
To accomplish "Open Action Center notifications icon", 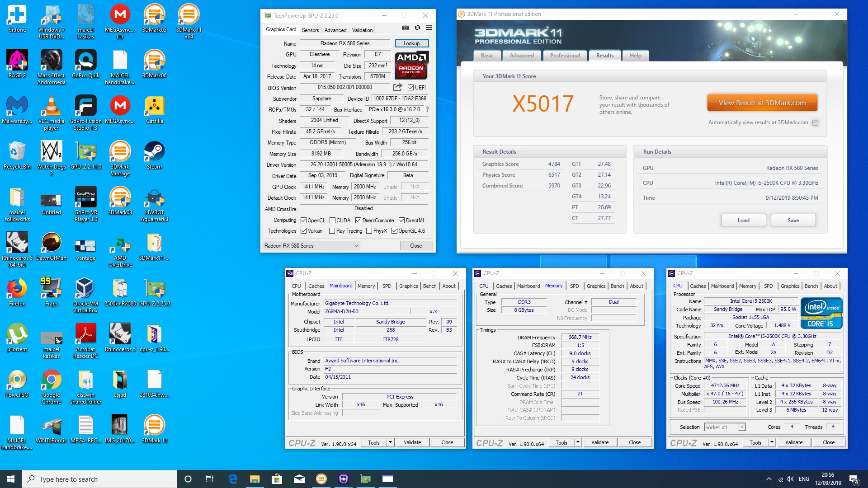I will 854,479.
